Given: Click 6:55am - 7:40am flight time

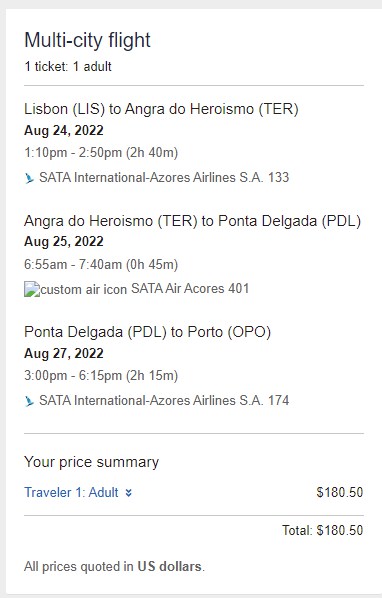Looking at the screenshot, I should (101, 264).
